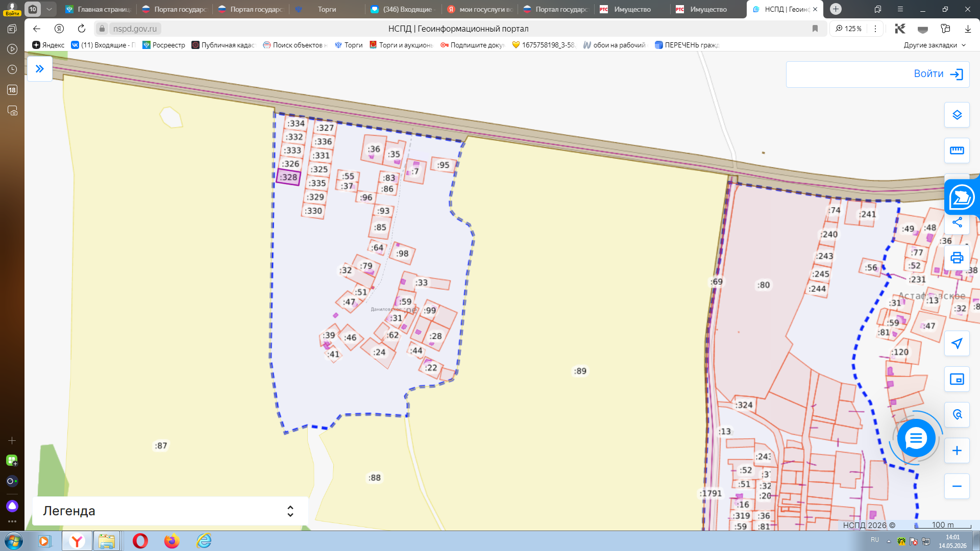Screen dimensions: 980x551
Task: Open the browser sidebar history clock
Action: point(12,69)
